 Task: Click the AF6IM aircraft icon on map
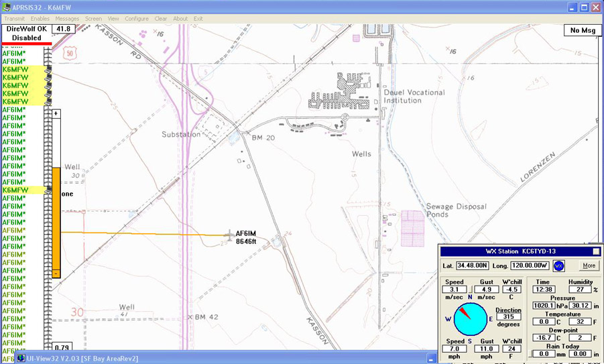(x=229, y=235)
